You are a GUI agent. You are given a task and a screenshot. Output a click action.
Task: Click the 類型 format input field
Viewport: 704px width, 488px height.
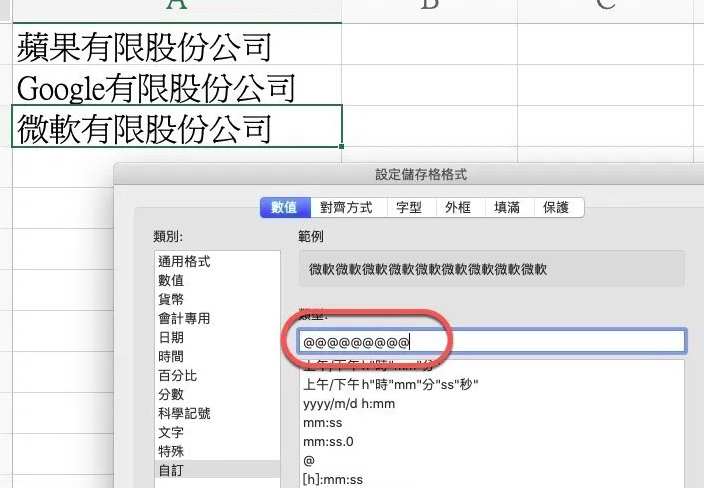click(492, 342)
